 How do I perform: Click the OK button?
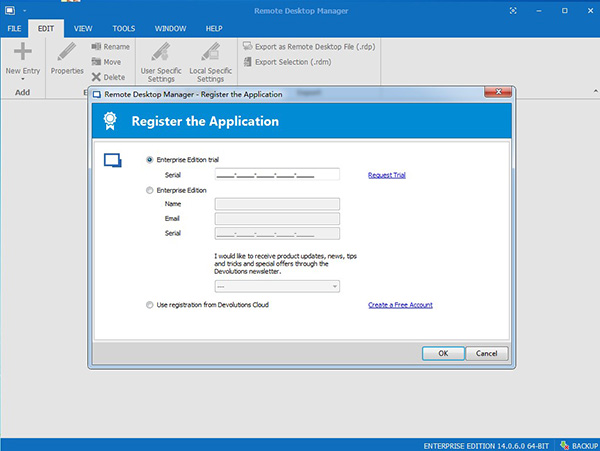(x=443, y=353)
